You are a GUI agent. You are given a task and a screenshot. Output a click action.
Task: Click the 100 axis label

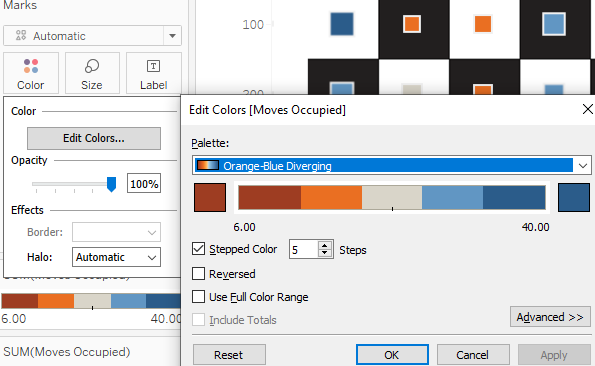pyautogui.click(x=253, y=25)
